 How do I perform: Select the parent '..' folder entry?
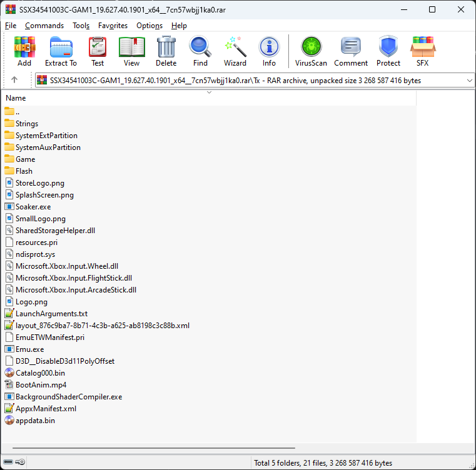pyautogui.click(x=12, y=112)
